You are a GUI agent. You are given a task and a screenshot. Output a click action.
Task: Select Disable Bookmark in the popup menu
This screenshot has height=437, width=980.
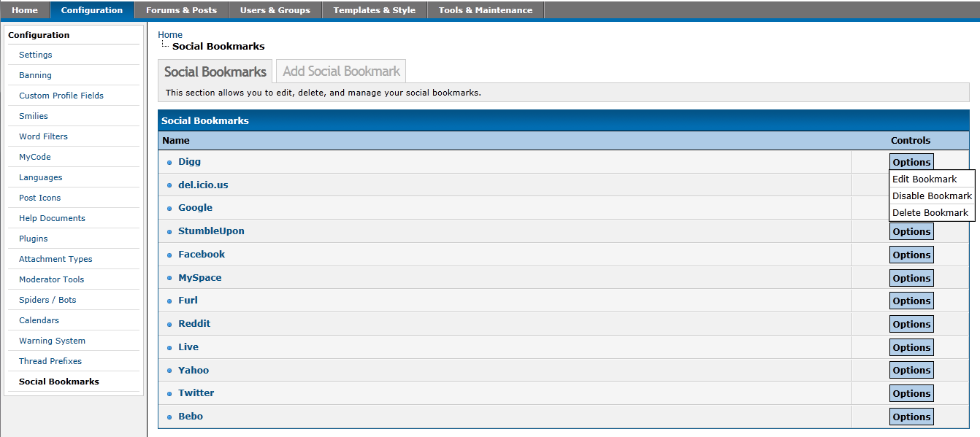click(932, 196)
